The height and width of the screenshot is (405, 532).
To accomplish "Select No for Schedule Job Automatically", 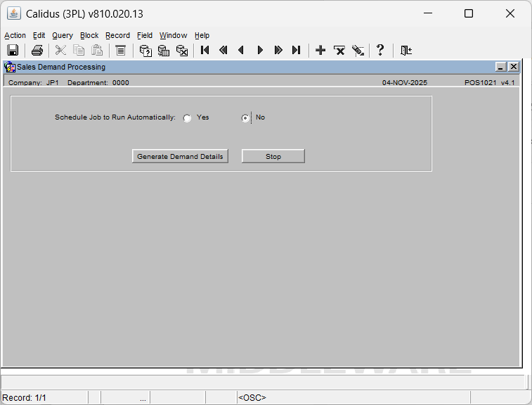I will coord(245,118).
